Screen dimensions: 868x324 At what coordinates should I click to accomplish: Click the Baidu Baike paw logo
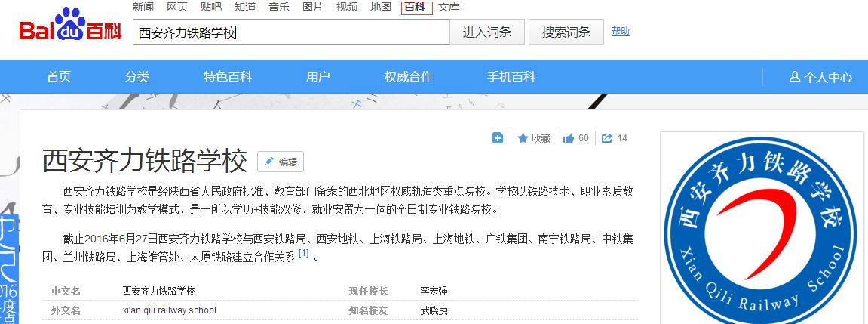pyautogui.click(x=70, y=24)
